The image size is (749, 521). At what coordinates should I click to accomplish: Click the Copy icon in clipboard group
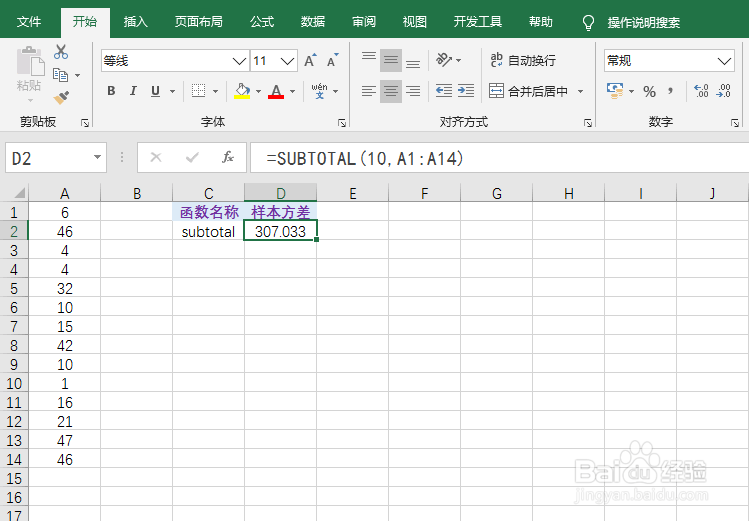(60, 75)
